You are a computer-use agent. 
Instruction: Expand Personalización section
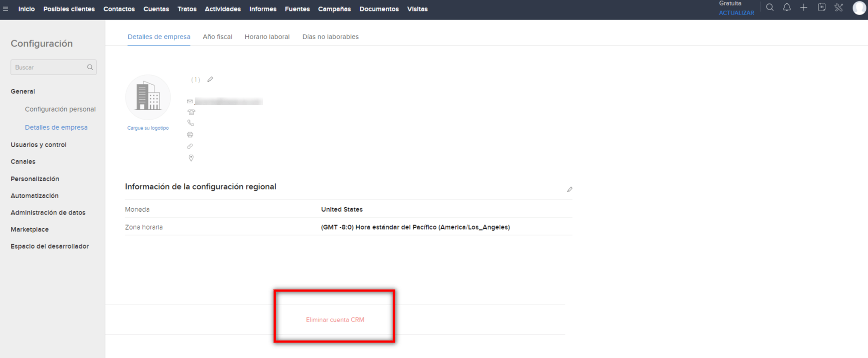coord(35,179)
